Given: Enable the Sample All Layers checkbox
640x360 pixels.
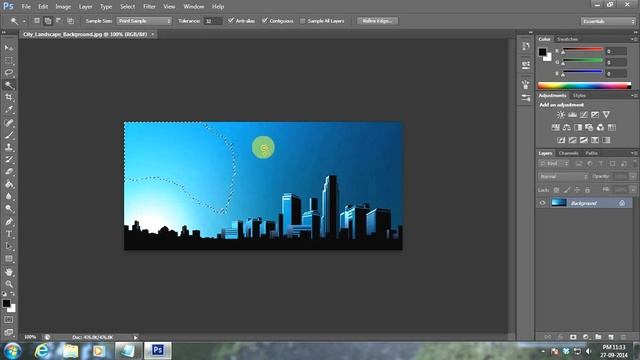Looking at the screenshot, I should tap(302, 21).
